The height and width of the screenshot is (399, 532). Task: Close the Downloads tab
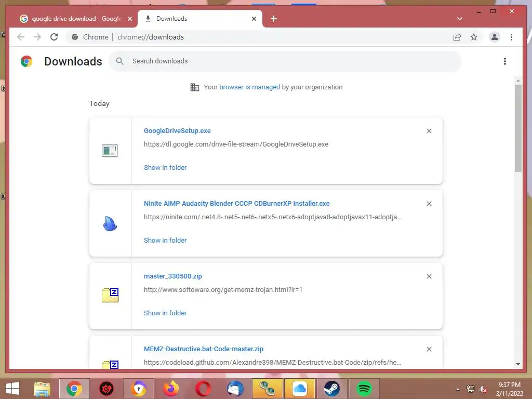coord(254,19)
